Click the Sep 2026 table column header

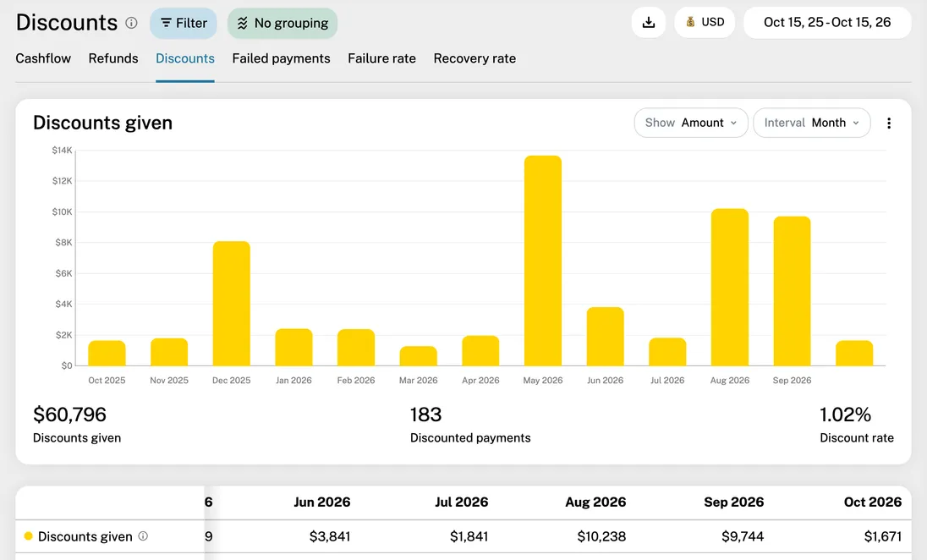click(x=733, y=502)
